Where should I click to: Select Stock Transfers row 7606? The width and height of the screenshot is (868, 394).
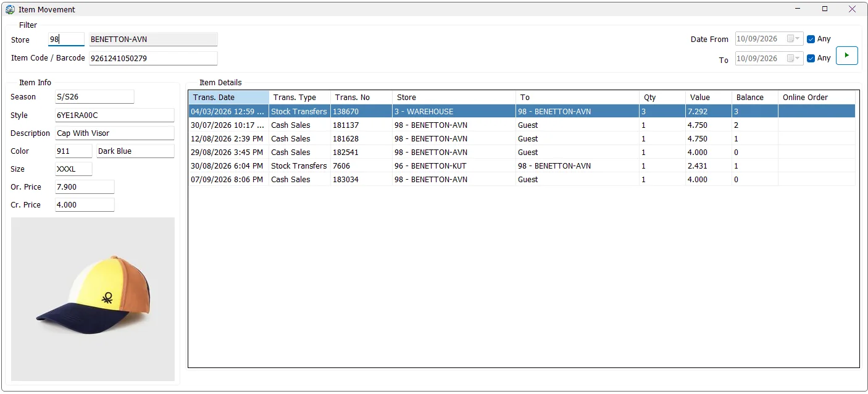click(522, 166)
